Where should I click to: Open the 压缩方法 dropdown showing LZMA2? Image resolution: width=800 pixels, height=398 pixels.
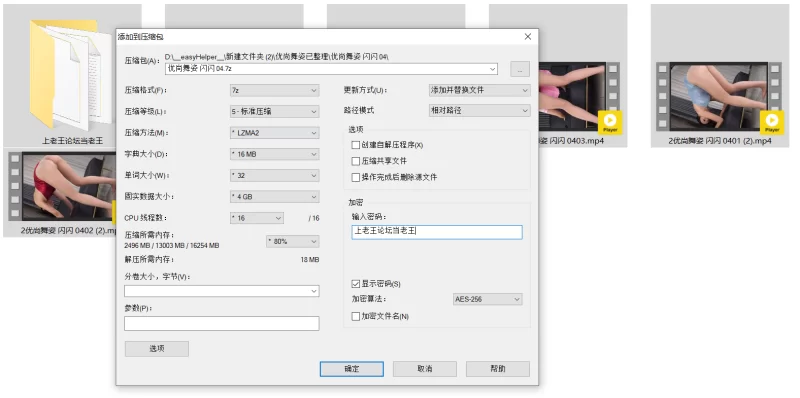point(274,133)
